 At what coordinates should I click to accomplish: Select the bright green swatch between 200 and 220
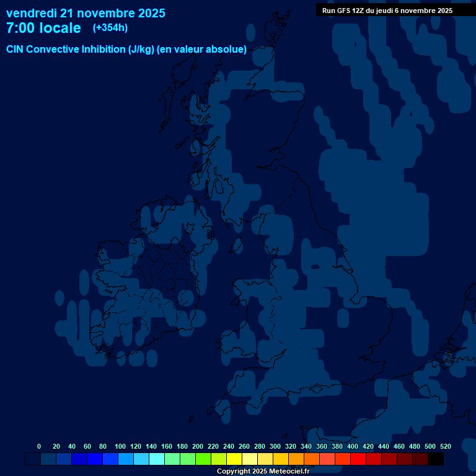click(x=203, y=459)
